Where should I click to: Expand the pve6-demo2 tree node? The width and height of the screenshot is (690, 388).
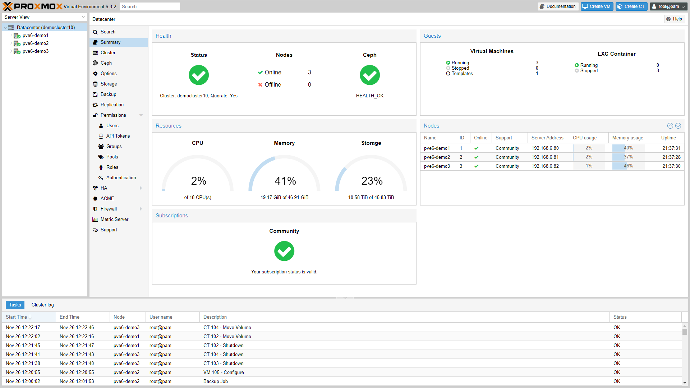(11, 44)
